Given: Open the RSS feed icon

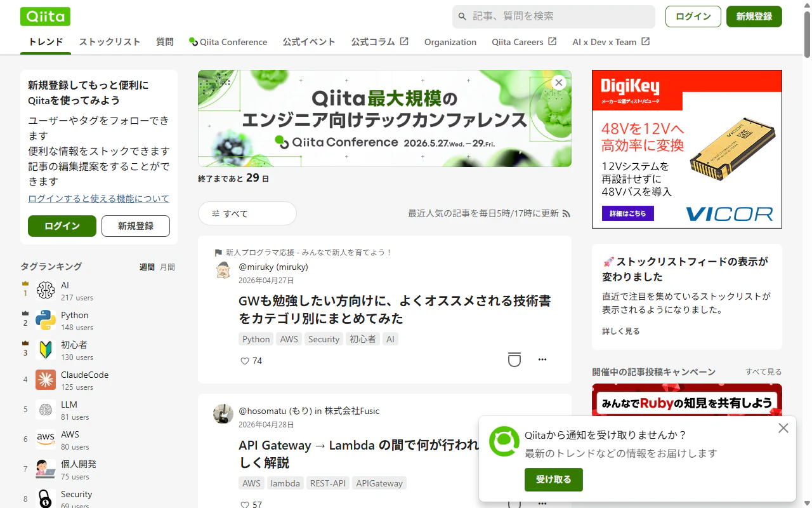Looking at the screenshot, I should pyautogui.click(x=566, y=214).
